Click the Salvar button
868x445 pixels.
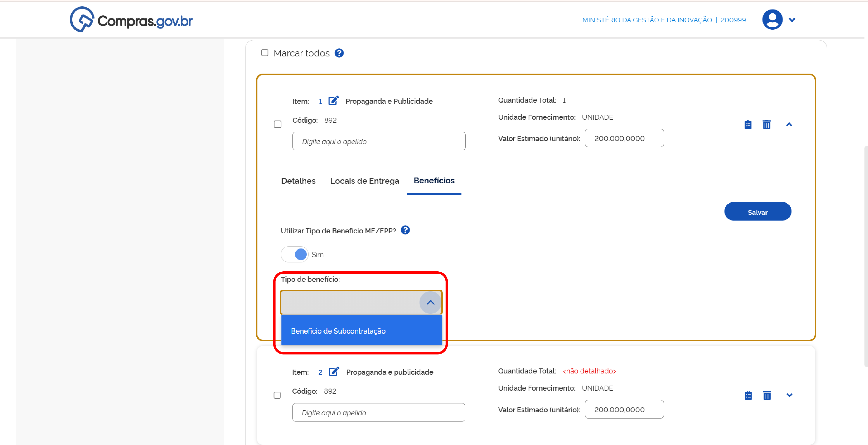coord(757,212)
